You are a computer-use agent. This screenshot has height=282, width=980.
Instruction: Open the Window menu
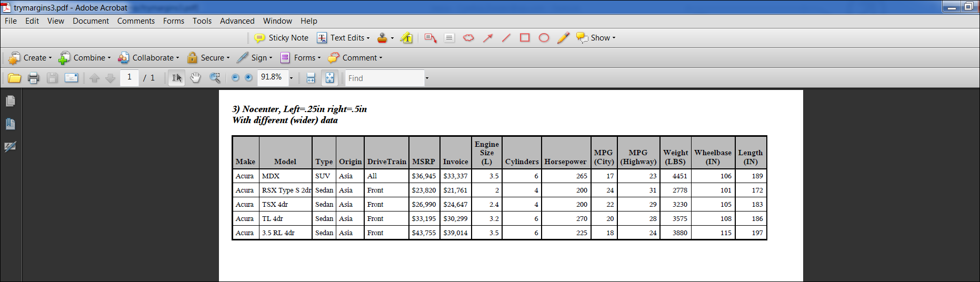(277, 21)
